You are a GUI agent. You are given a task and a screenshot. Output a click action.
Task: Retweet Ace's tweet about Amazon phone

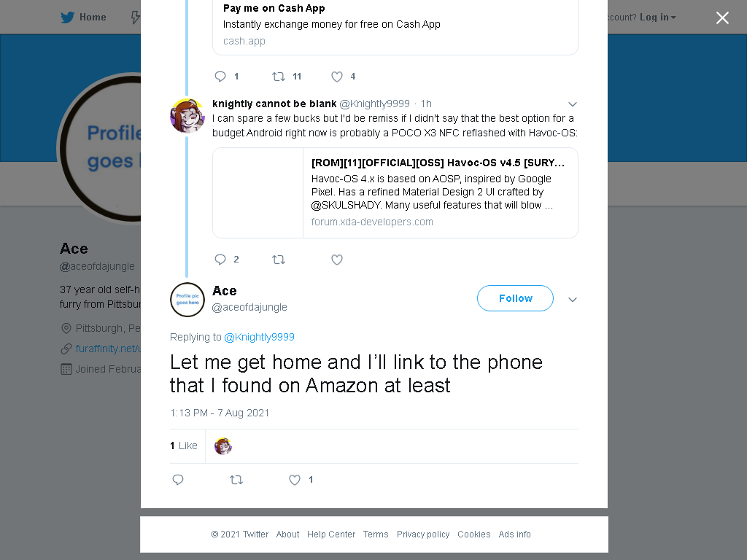pos(236,480)
